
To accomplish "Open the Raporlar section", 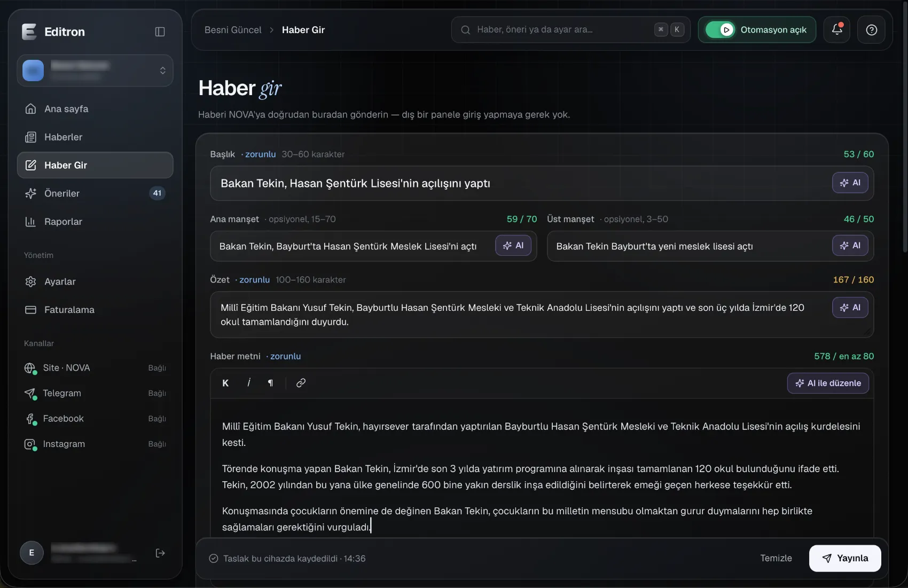I will [x=95, y=222].
